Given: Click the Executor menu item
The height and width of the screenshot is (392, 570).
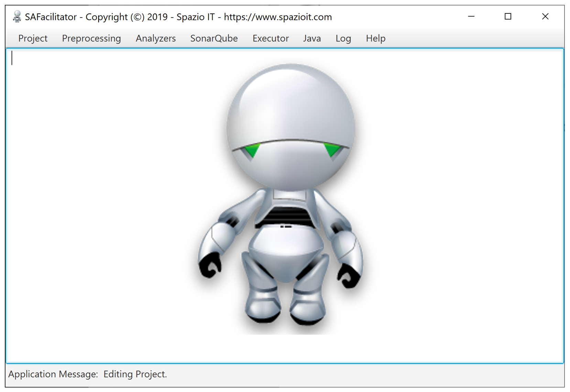Looking at the screenshot, I should tap(271, 38).
